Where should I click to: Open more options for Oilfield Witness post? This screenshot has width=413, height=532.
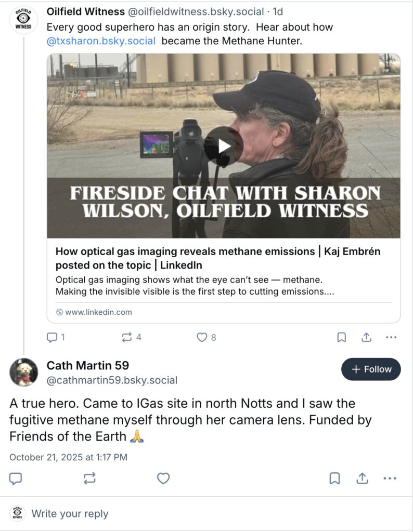(391, 338)
